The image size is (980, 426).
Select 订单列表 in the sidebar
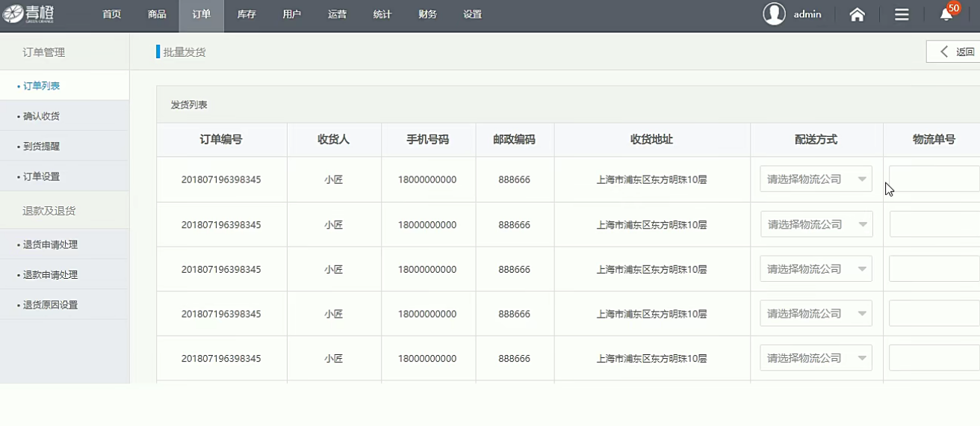(x=64, y=86)
